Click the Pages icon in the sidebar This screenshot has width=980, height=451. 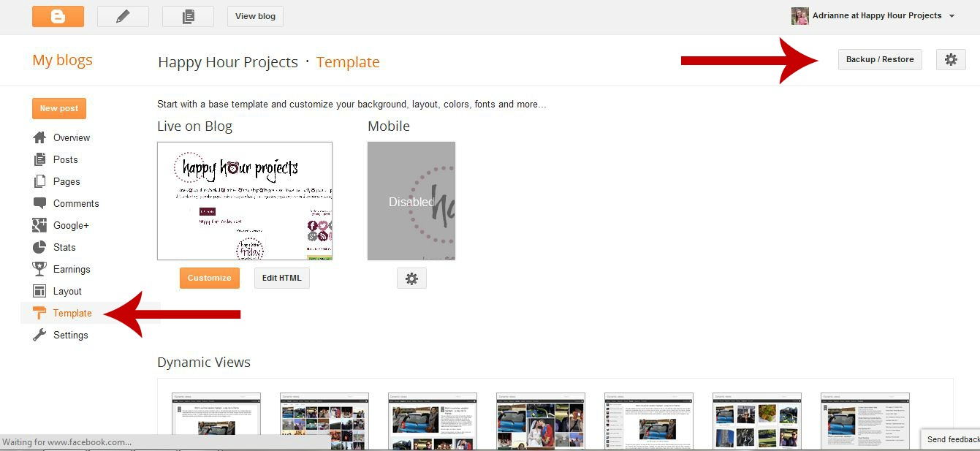(x=39, y=181)
